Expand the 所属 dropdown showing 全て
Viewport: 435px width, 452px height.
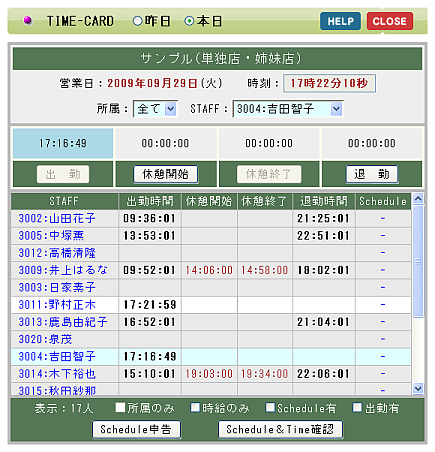click(155, 109)
